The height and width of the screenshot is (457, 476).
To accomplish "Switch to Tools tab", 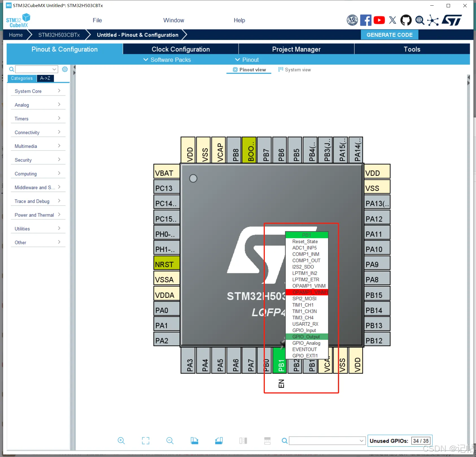I will [412, 49].
